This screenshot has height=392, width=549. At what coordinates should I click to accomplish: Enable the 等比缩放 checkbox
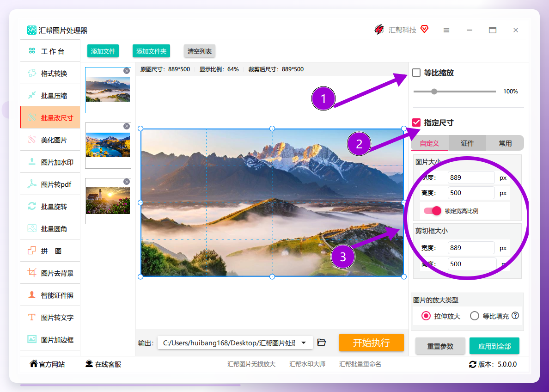416,73
